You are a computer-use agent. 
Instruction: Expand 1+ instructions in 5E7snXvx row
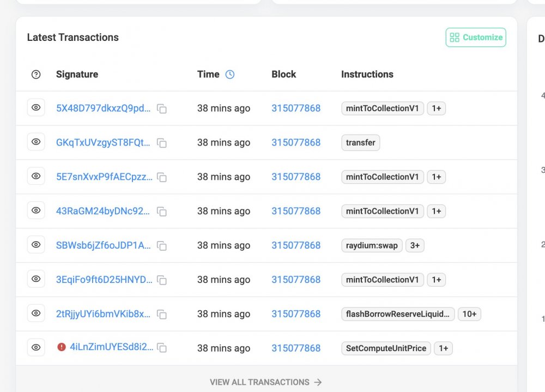tap(436, 177)
